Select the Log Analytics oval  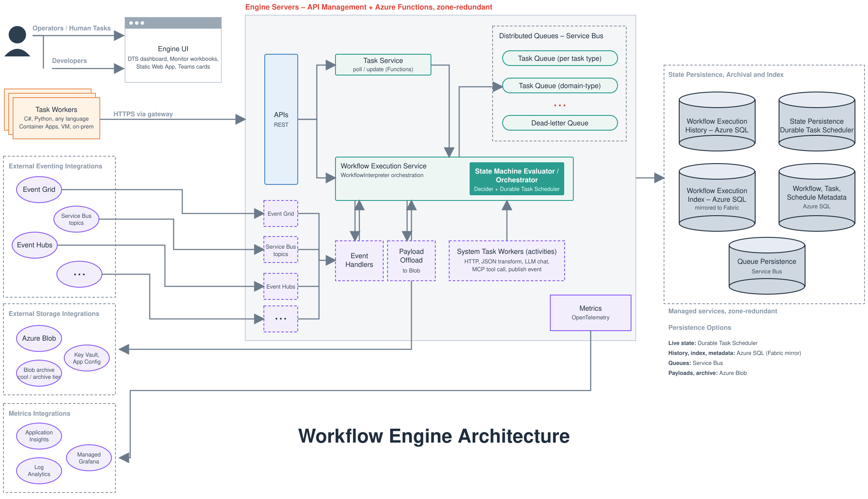pyautogui.click(x=39, y=471)
